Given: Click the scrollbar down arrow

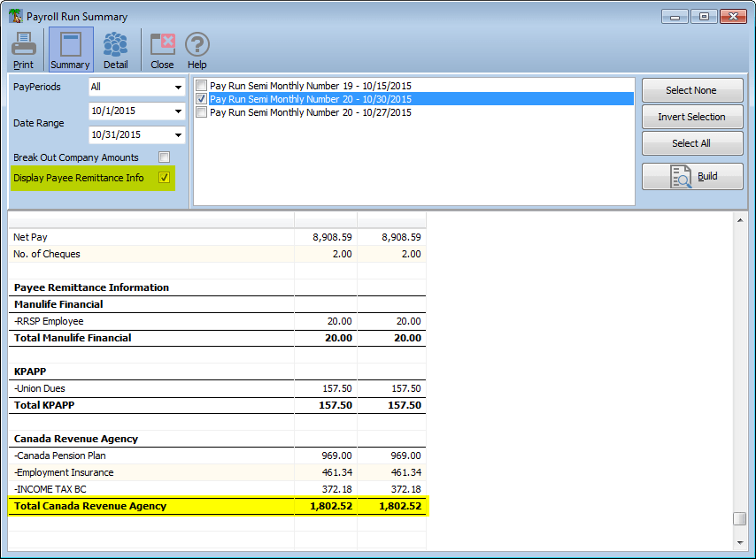Looking at the screenshot, I should [x=739, y=542].
